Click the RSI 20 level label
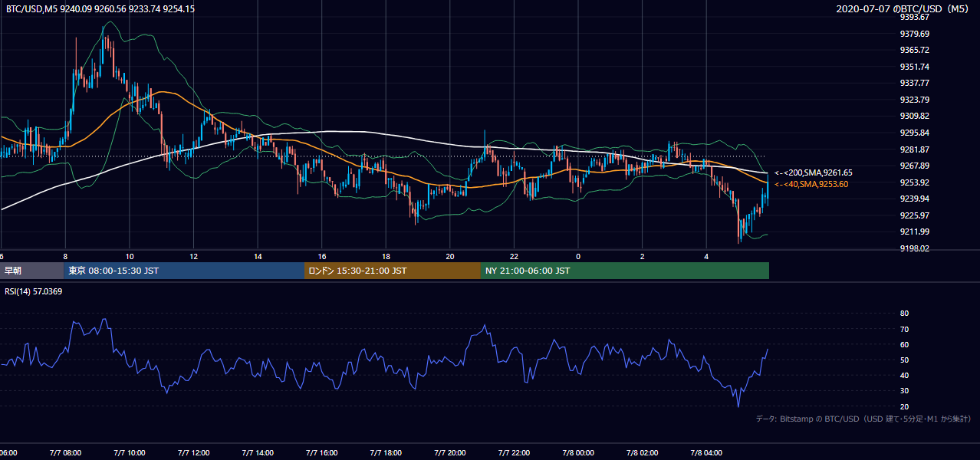This screenshot has width=980, height=460. click(904, 406)
